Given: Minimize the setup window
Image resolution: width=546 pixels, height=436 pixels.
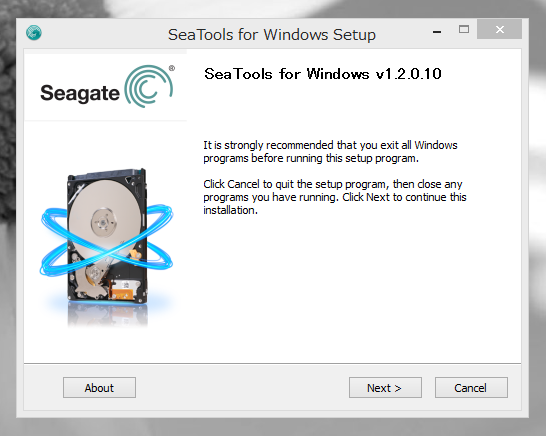Looking at the screenshot, I should pos(437,32).
